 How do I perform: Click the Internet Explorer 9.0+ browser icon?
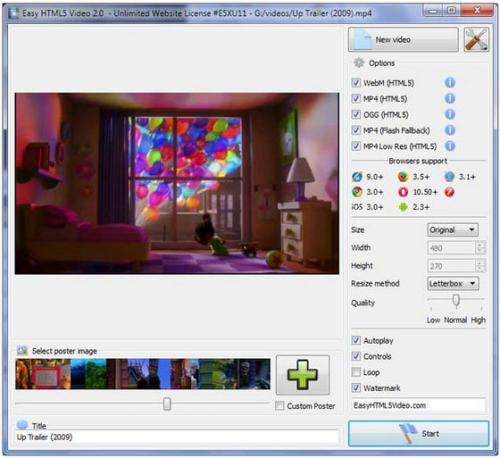(x=357, y=177)
